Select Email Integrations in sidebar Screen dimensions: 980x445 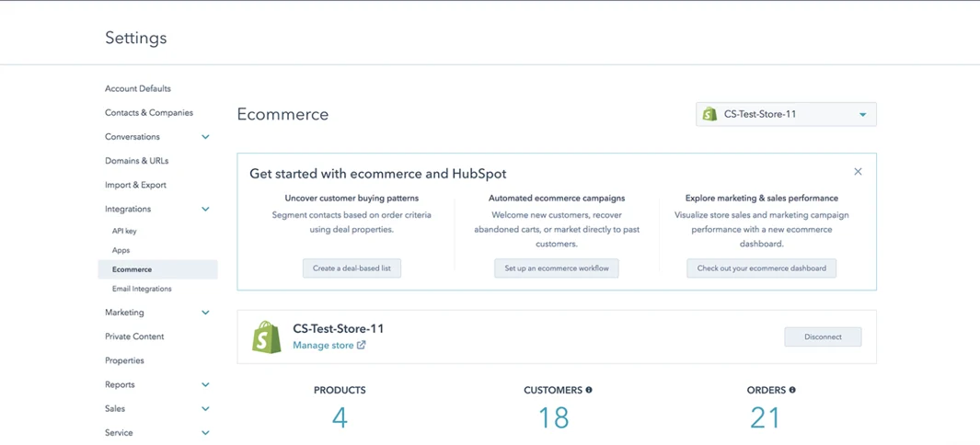[142, 289]
